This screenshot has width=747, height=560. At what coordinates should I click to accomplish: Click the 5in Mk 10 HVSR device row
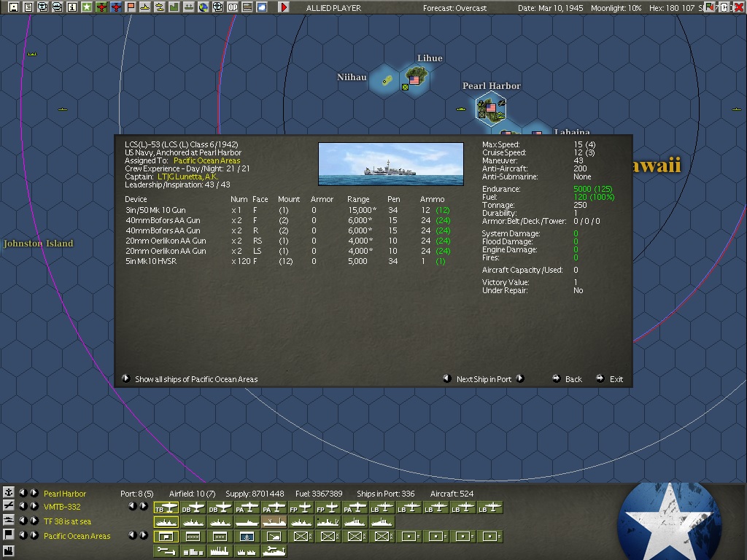click(x=287, y=261)
